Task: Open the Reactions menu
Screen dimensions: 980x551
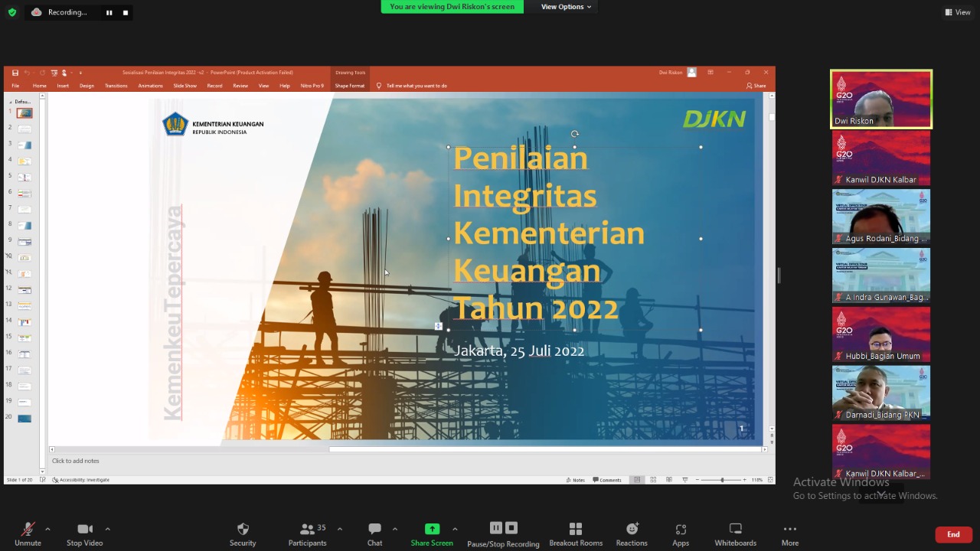Action: (632, 534)
